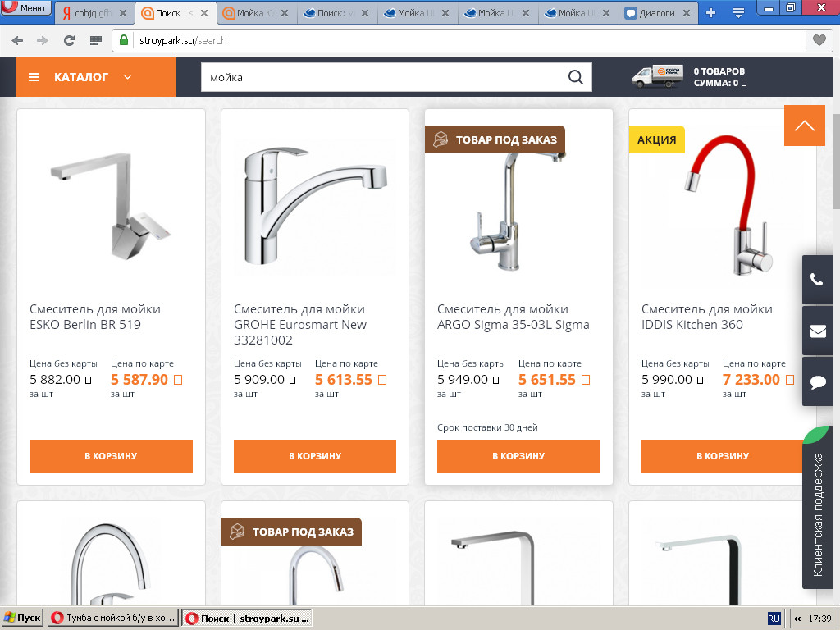The image size is (840, 630).
Task: Open the email envelope side icon
Action: 817,331
